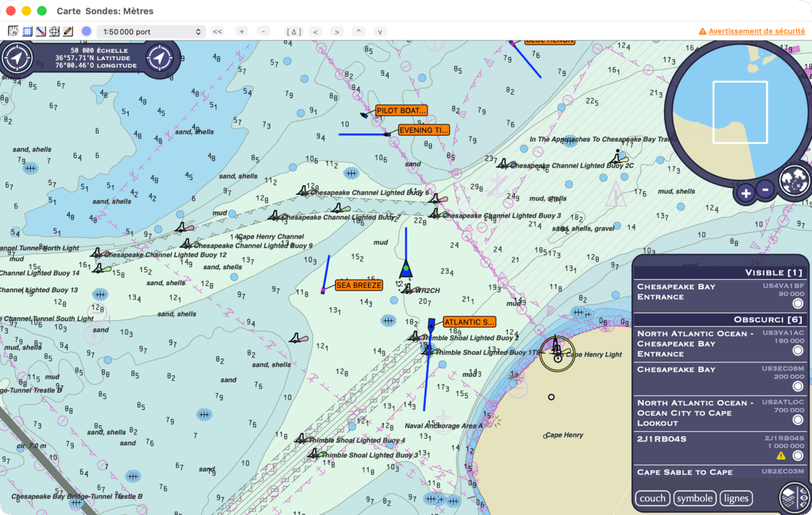
Task: Click the Naval Anchorage Area A label
Action: [x=443, y=426]
